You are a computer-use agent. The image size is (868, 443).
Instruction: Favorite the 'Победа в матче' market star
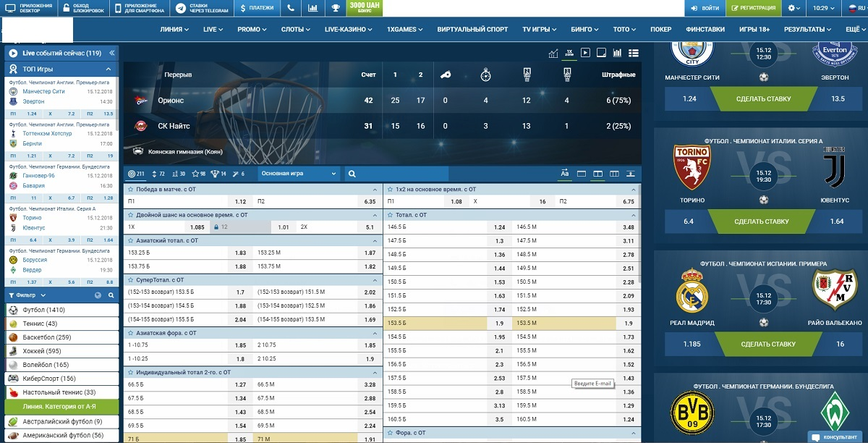(130, 189)
